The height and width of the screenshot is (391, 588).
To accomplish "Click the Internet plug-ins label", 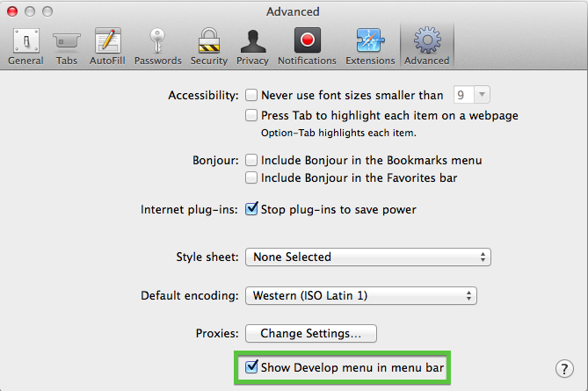I will point(189,209).
